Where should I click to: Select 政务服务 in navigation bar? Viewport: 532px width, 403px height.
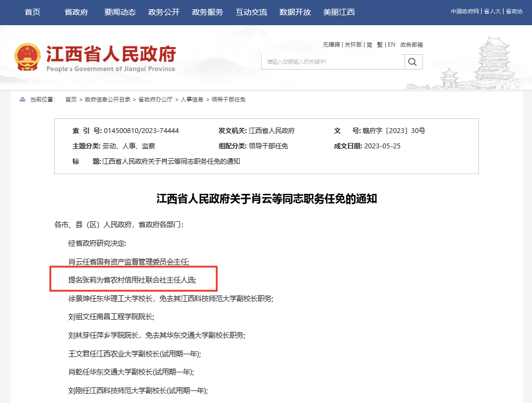click(207, 12)
